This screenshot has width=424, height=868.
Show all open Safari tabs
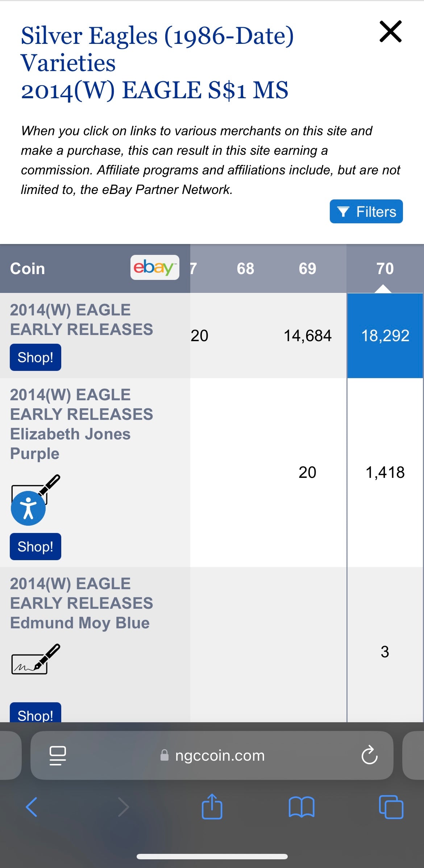tap(391, 807)
